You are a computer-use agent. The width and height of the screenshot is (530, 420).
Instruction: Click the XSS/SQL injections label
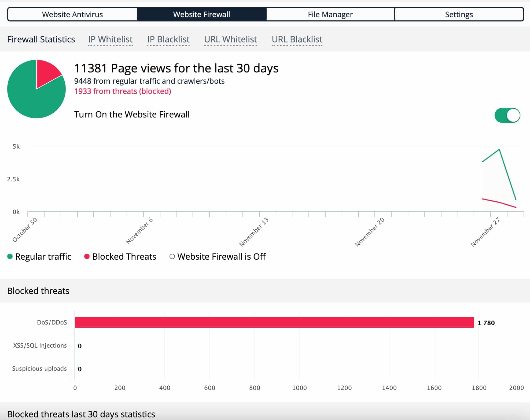40,345
